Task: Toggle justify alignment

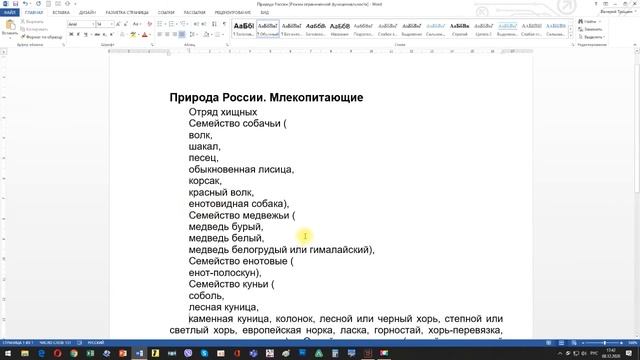Action: (x=182, y=35)
